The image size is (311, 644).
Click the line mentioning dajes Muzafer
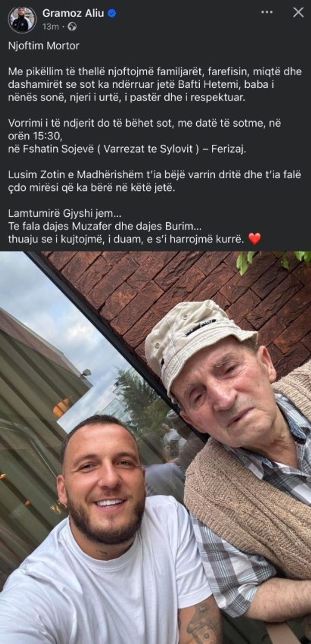point(105,227)
